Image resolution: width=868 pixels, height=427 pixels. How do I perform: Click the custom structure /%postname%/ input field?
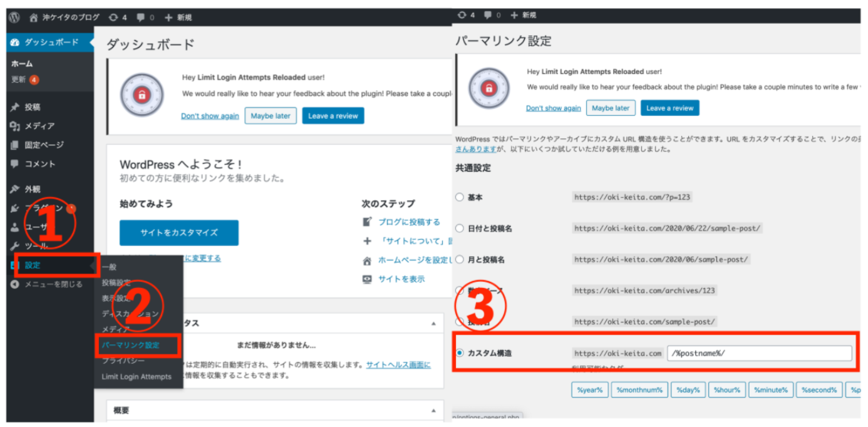point(760,353)
